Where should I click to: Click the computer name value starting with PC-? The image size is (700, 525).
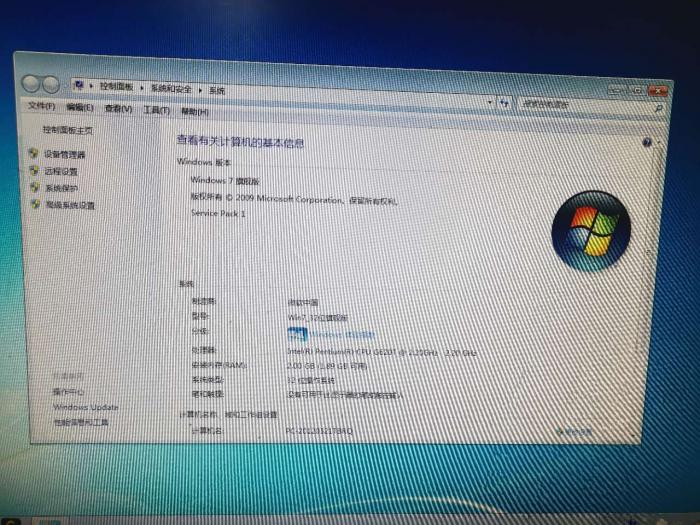tap(319, 430)
